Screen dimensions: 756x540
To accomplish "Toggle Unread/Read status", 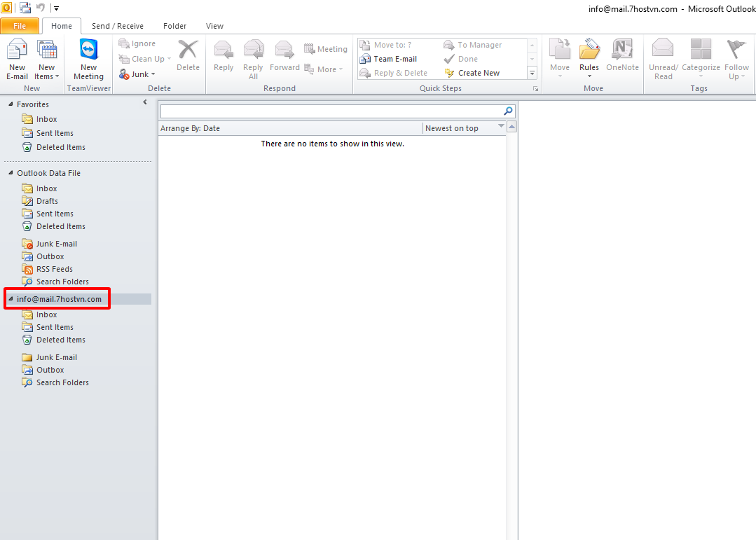I will point(664,60).
